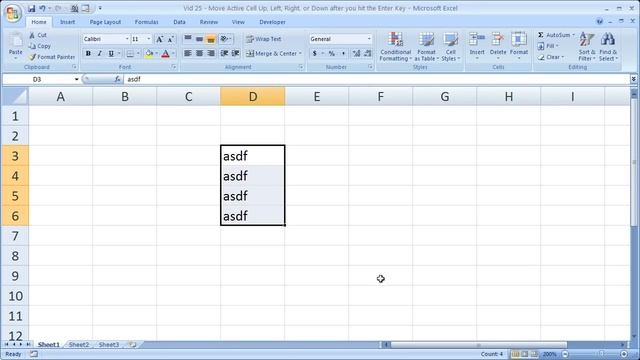Open Format cells menu
Screen dimensions: 640x360
coord(519,47)
